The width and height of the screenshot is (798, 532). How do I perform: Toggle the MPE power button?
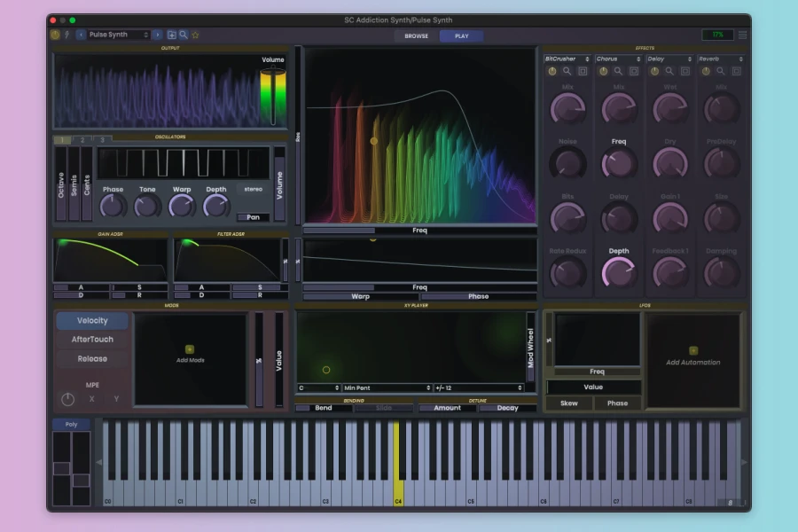pos(68,399)
